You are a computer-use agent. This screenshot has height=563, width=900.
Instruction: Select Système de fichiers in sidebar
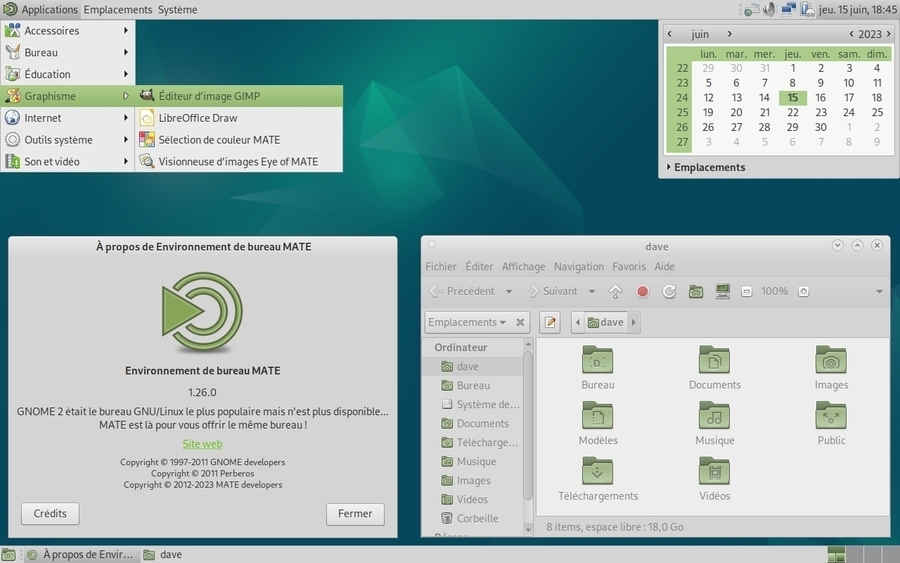tap(472, 405)
